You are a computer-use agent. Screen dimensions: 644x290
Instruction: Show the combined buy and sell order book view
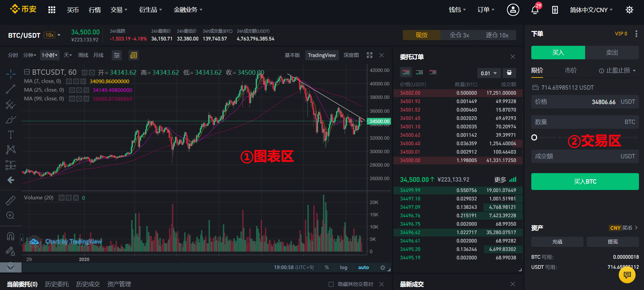pyautogui.click(x=406, y=72)
